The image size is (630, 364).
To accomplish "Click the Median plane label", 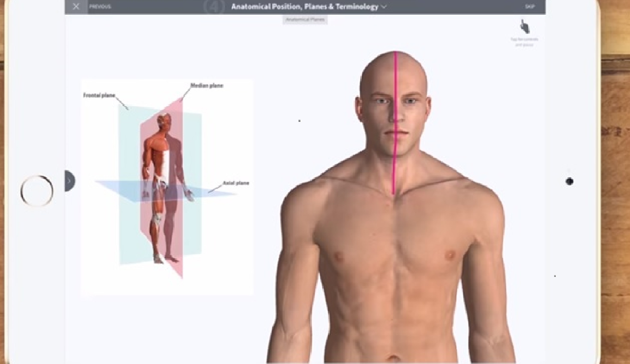I will pos(207,86).
